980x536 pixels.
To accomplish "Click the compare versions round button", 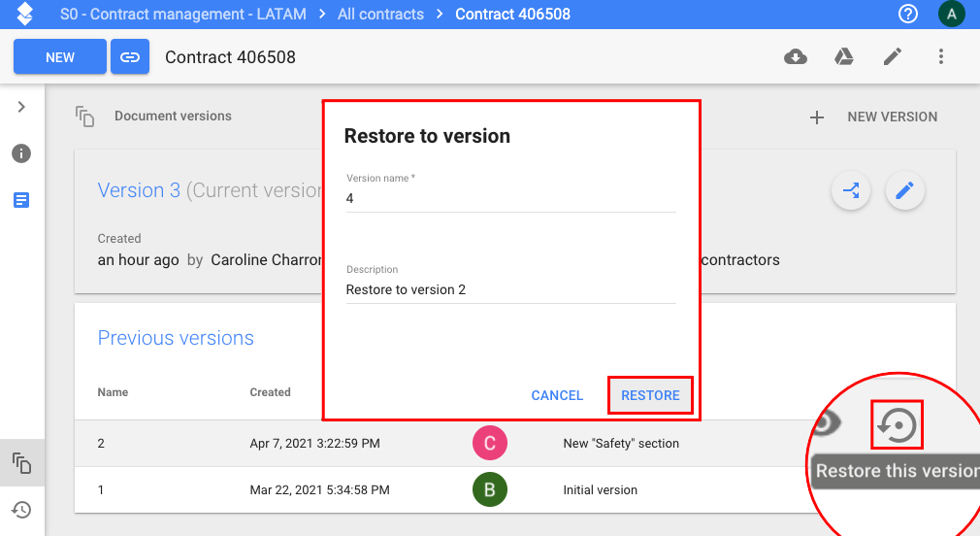I will (851, 190).
